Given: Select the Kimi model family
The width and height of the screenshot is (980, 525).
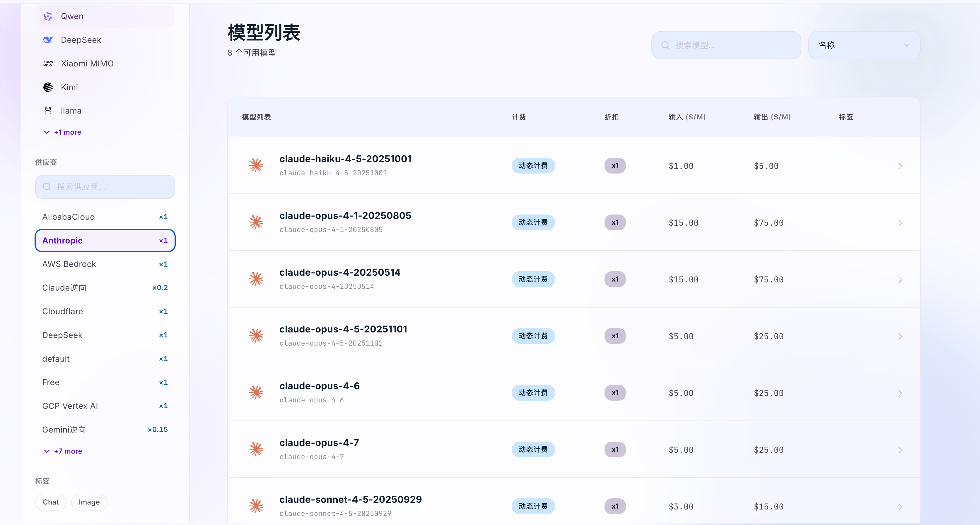Looking at the screenshot, I should tap(105, 87).
